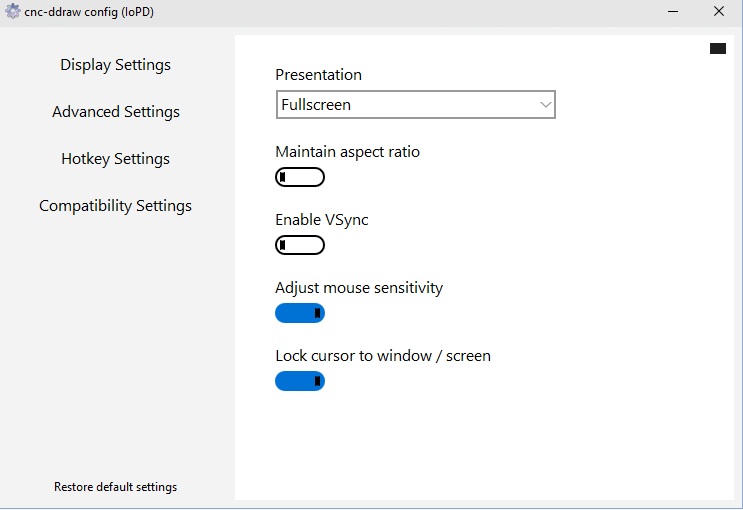
Task: Click the chevron arrow of Presentation dropdown
Action: [545, 104]
